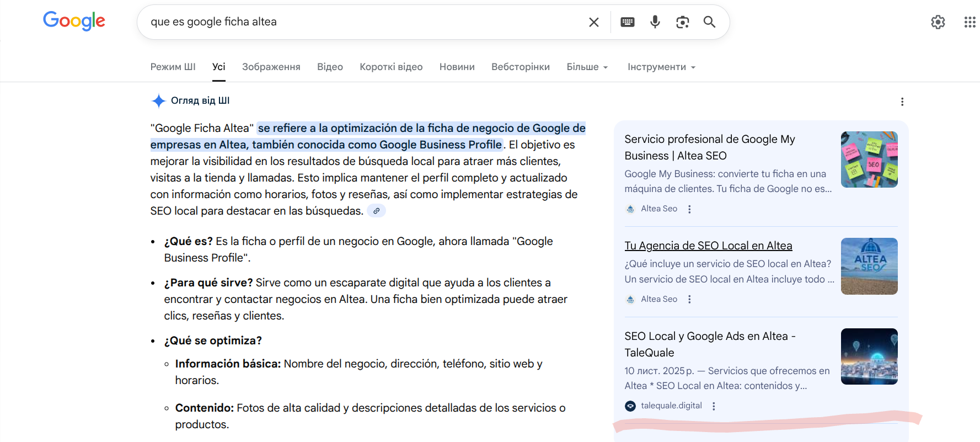Click the talequale.digital favicon

click(x=630, y=406)
